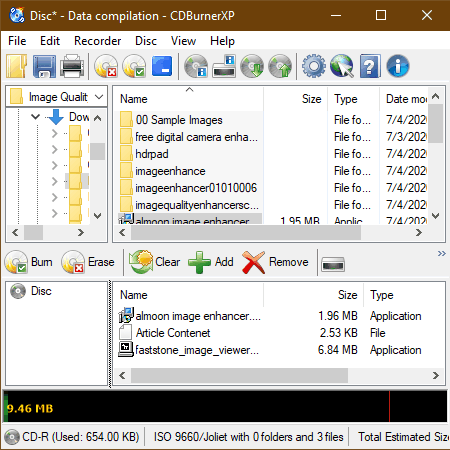This screenshot has width=450, height=450.
Task: Click the drive selector icon next to Remove
Action: [x=333, y=264]
